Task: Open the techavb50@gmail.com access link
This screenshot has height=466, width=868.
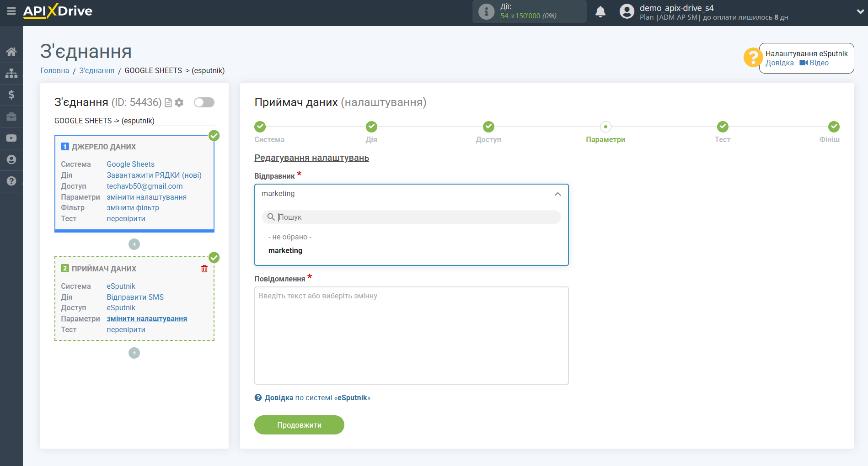Action: point(145,186)
